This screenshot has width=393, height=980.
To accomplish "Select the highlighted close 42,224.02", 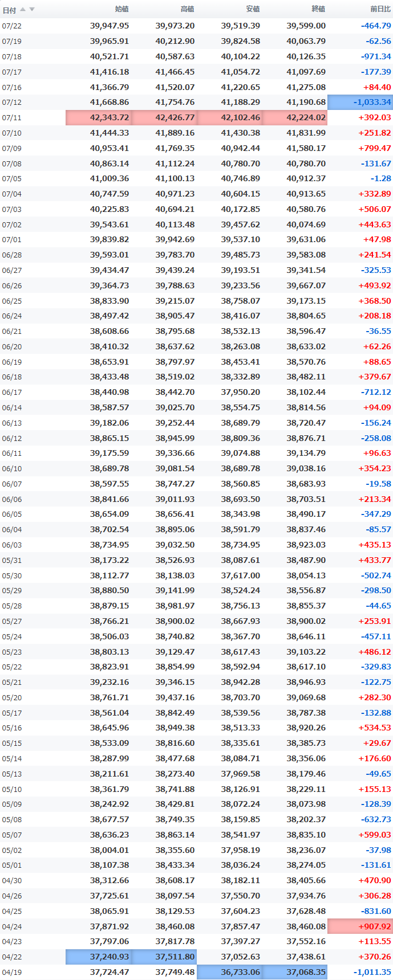I will (x=295, y=117).
